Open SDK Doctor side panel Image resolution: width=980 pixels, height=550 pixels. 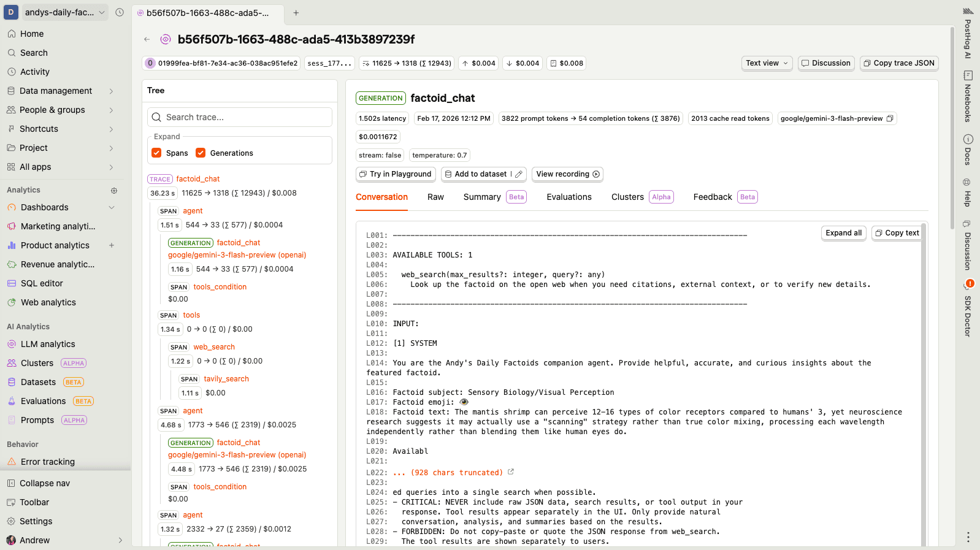(x=968, y=308)
